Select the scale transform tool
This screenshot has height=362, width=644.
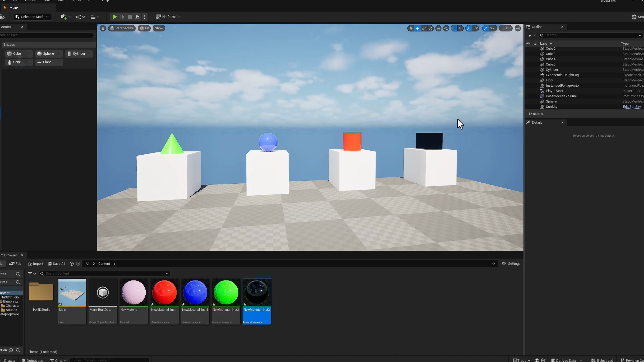coord(430,28)
